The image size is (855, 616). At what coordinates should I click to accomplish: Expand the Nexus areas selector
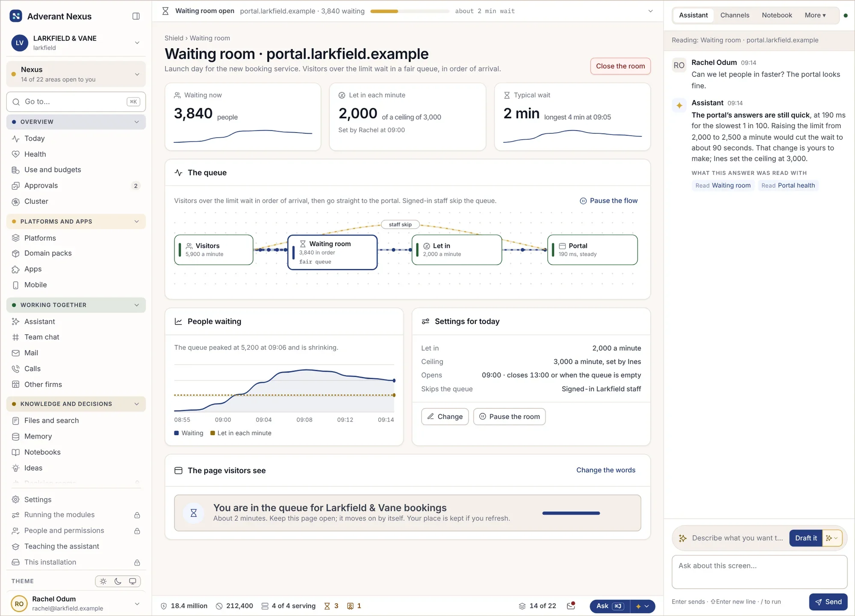(x=76, y=74)
